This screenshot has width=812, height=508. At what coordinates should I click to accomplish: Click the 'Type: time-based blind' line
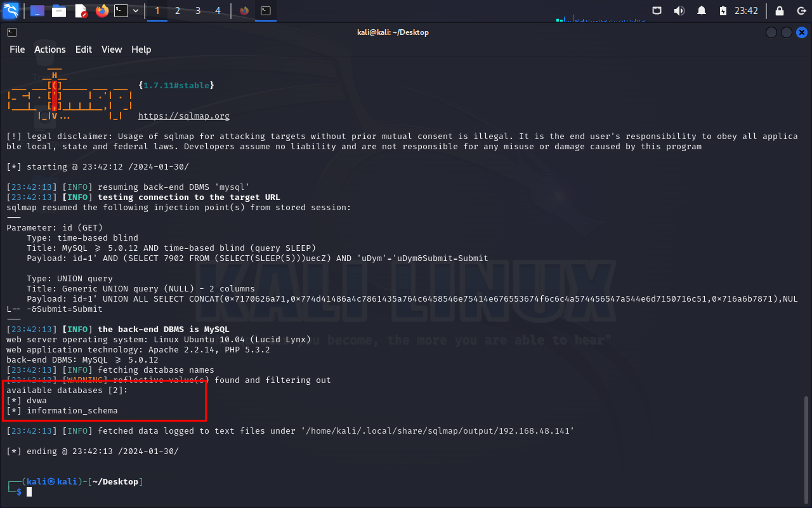pos(82,238)
